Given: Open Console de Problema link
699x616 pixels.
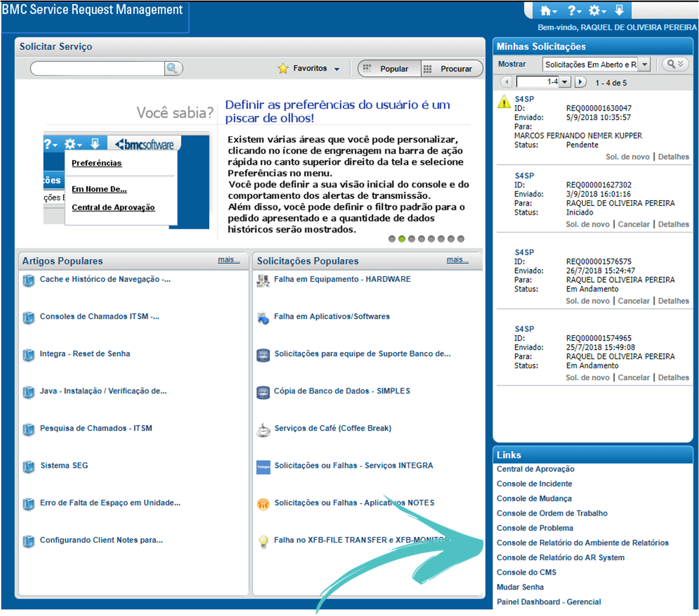Looking at the screenshot, I should click(535, 528).
